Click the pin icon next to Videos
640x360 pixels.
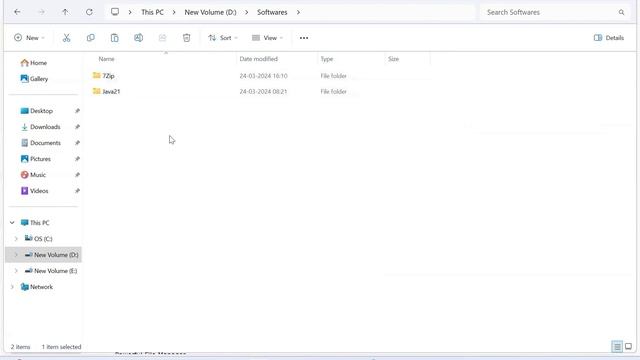77,191
